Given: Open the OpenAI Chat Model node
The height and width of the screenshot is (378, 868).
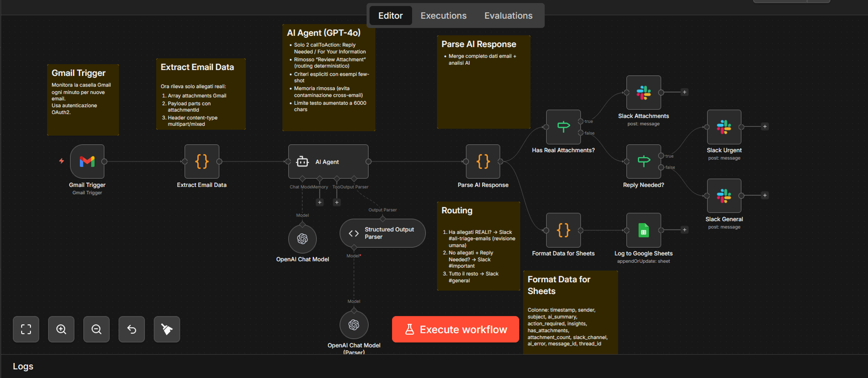Looking at the screenshot, I should pyautogui.click(x=303, y=239).
